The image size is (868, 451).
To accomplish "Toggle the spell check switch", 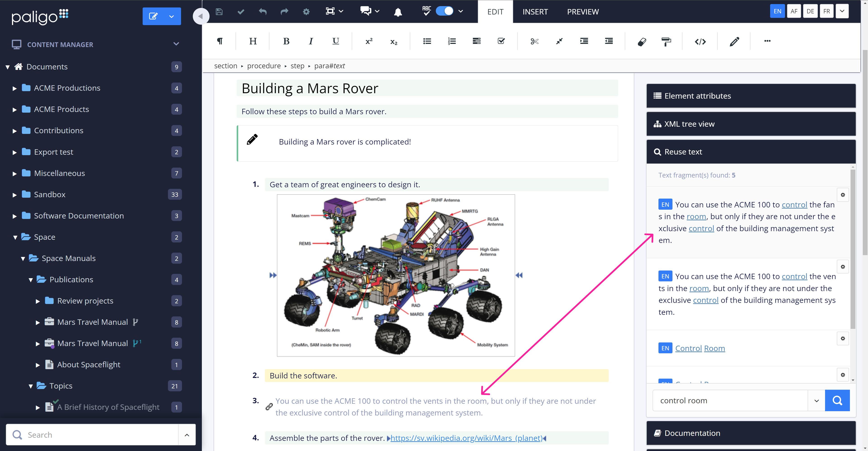I will pyautogui.click(x=444, y=11).
